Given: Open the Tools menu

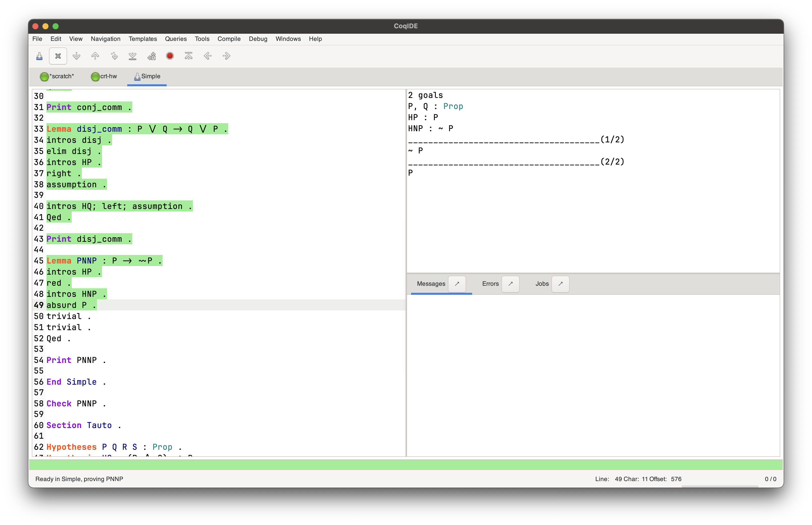Looking at the screenshot, I should pyautogui.click(x=202, y=39).
